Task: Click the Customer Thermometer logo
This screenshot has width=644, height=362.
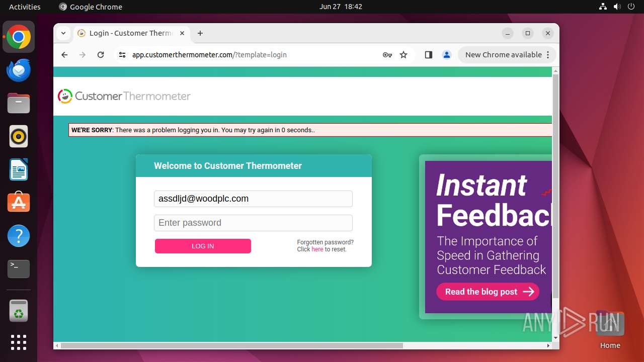Action: 124,96
